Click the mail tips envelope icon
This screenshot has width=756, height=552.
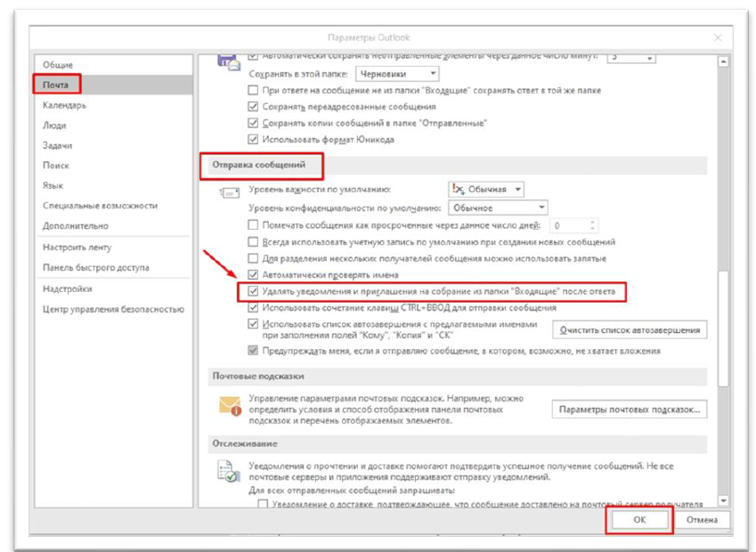click(231, 406)
